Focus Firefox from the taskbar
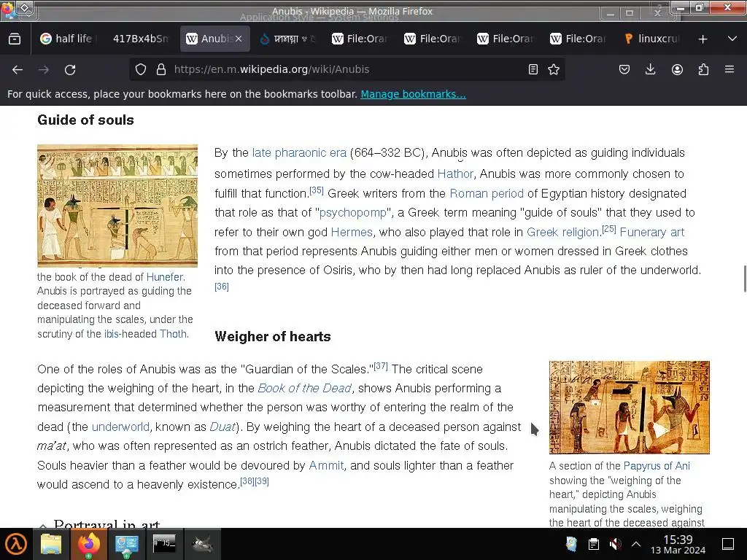This screenshot has height=560, width=747. [89, 544]
